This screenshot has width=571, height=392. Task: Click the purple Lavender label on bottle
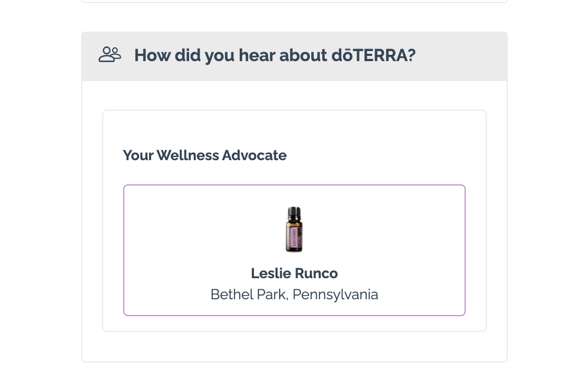pos(294,238)
